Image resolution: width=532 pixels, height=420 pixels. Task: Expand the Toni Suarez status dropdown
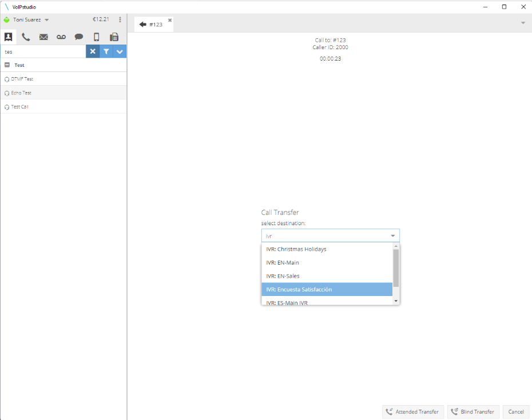(47, 20)
